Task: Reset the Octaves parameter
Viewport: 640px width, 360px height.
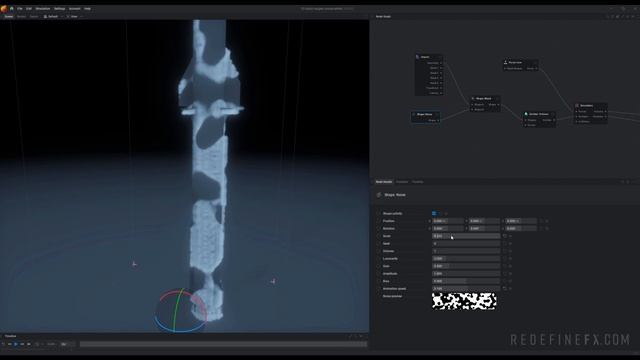Action: 505,251
